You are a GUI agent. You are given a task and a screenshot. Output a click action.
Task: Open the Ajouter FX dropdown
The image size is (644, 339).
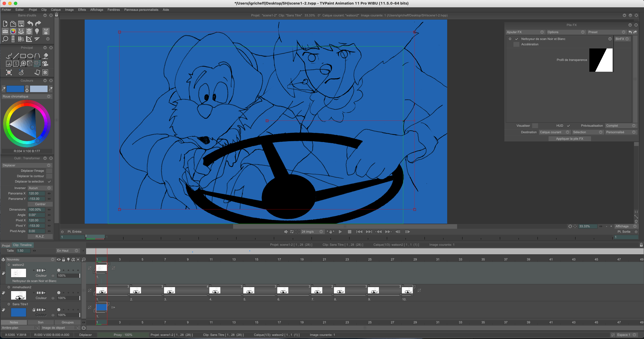point(525,32)
